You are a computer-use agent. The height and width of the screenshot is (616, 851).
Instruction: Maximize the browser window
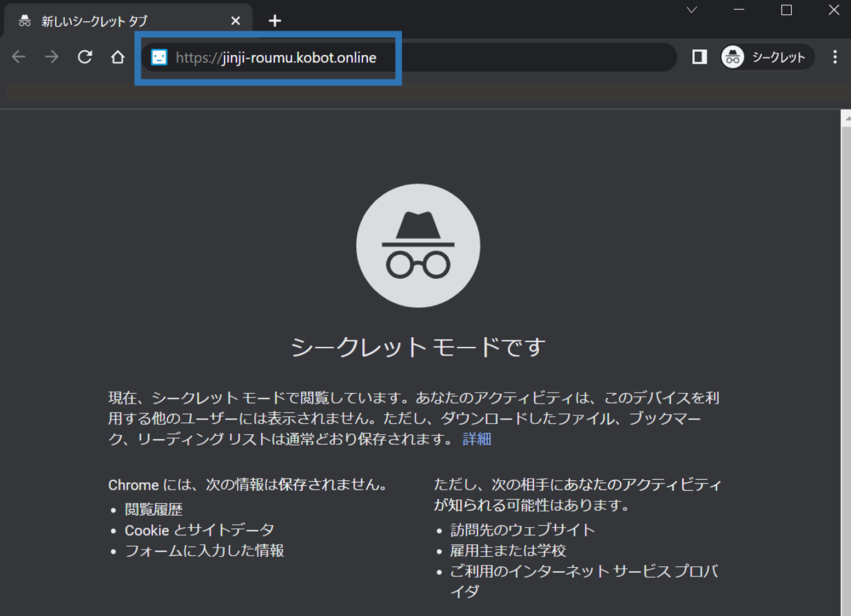[x=786, y=10]
